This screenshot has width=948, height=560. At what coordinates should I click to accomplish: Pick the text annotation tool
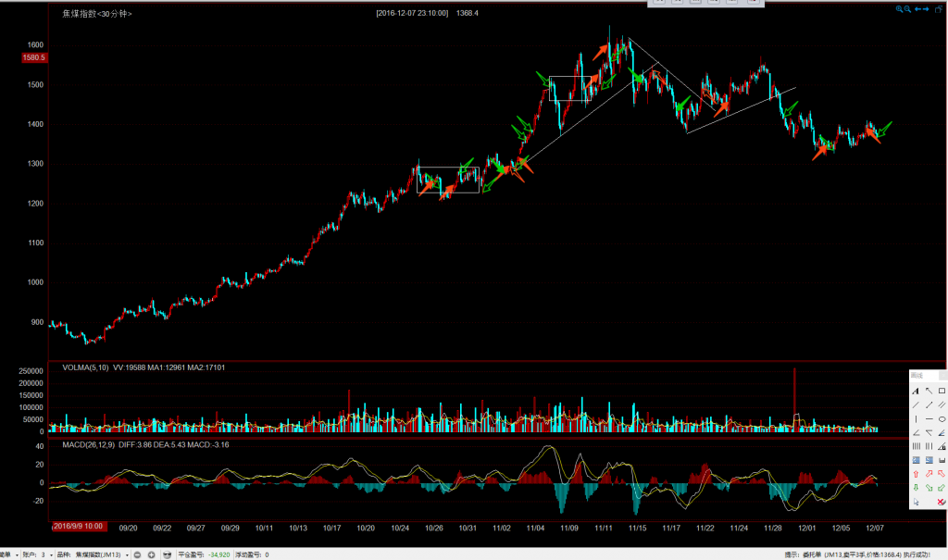tap(916, 391)
